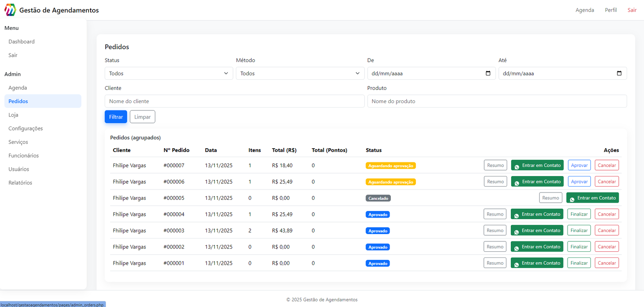Viewport: 644px width, 307px height.
Task: Finalize order #000004
Action: coord(579,214)
